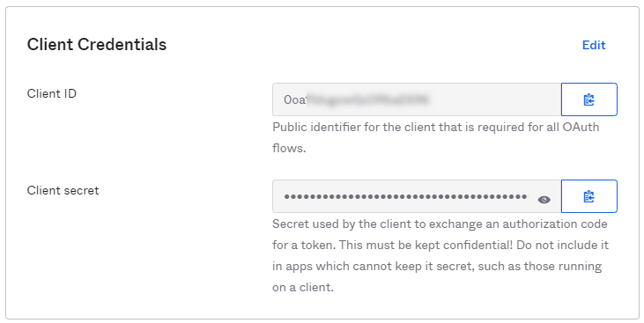
Task: Focus the masked Client secret field
Action: (x=417, y=196)
